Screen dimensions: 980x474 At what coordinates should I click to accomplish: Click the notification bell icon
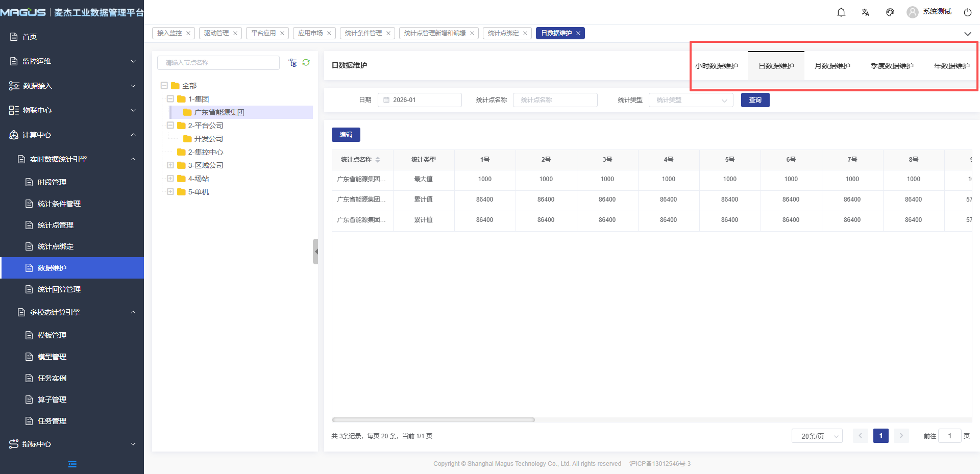click(841, 12)
